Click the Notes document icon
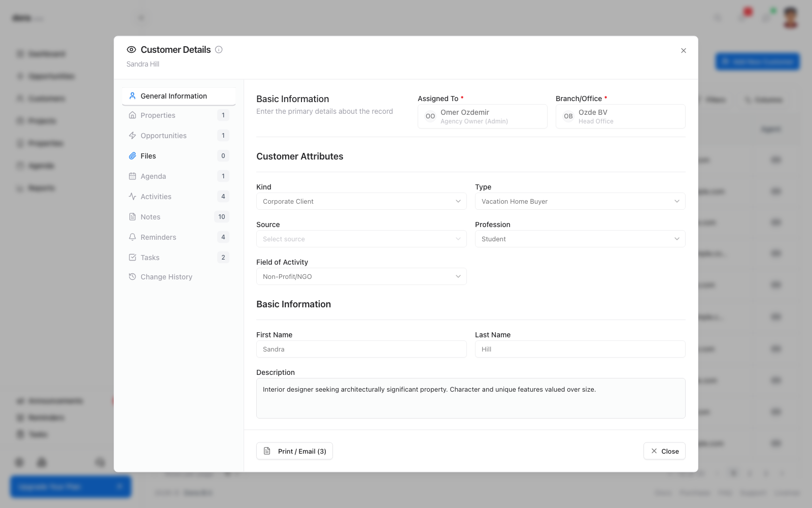 click(x=132, y=217)
